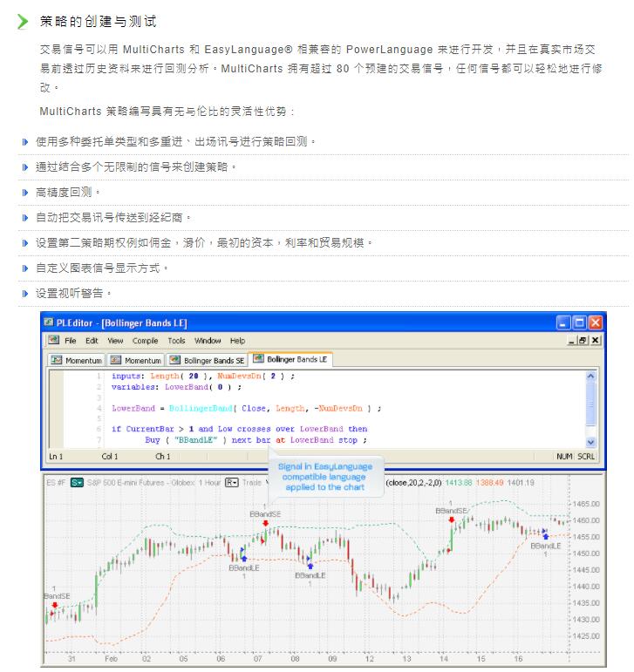Screen dimensions: 634x672
Task: Switch to the first Momentum tab
Action: pos(76,361)
